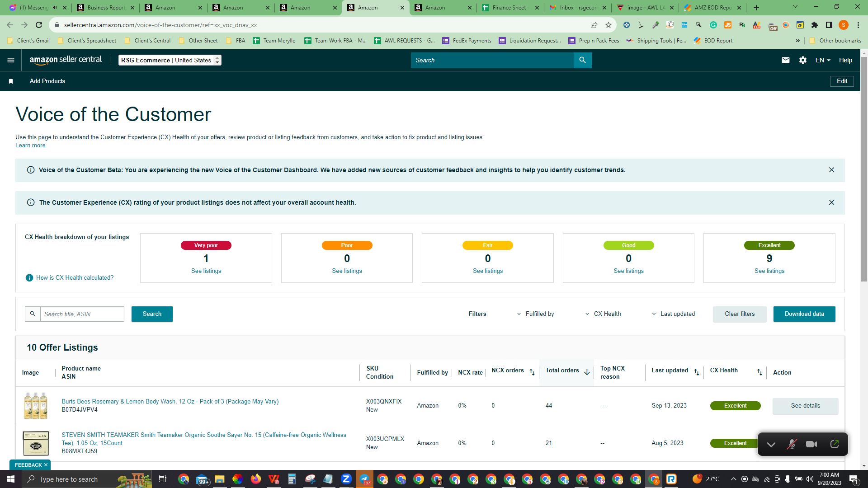Open File Explorer from the taskbar
Viewport: 868px width, 488px height.
(220, 479)
